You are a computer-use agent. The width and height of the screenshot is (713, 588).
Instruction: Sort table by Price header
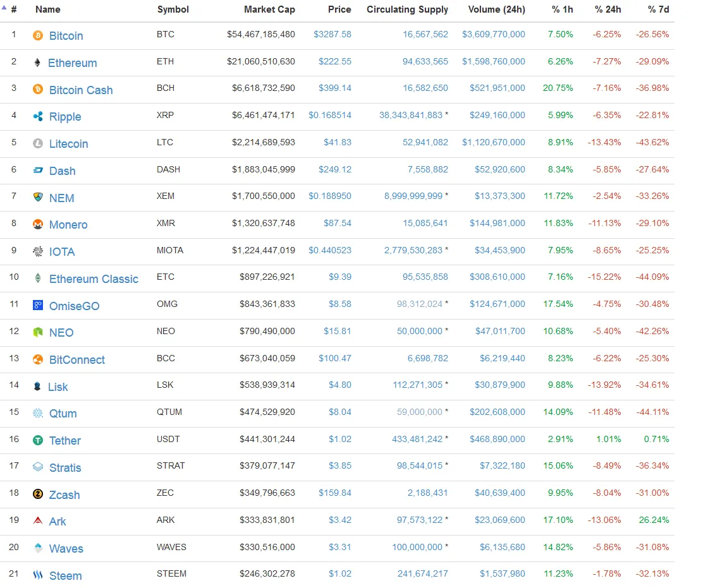pos(339,9)
